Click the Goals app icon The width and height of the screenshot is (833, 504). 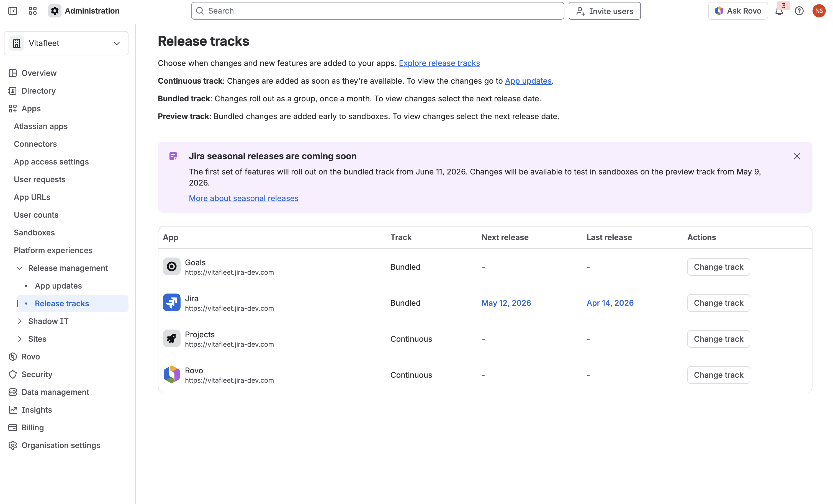172,267
